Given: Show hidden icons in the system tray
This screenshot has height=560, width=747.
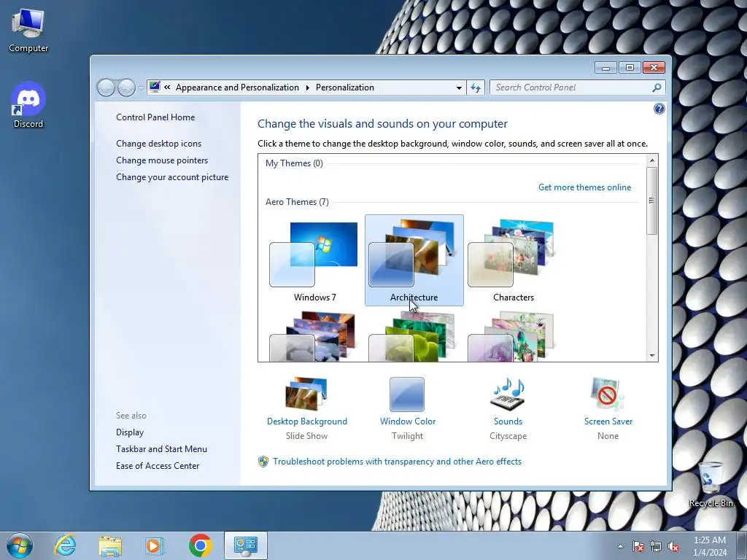Looking at the screenshot, I should [x=620, y=546].
